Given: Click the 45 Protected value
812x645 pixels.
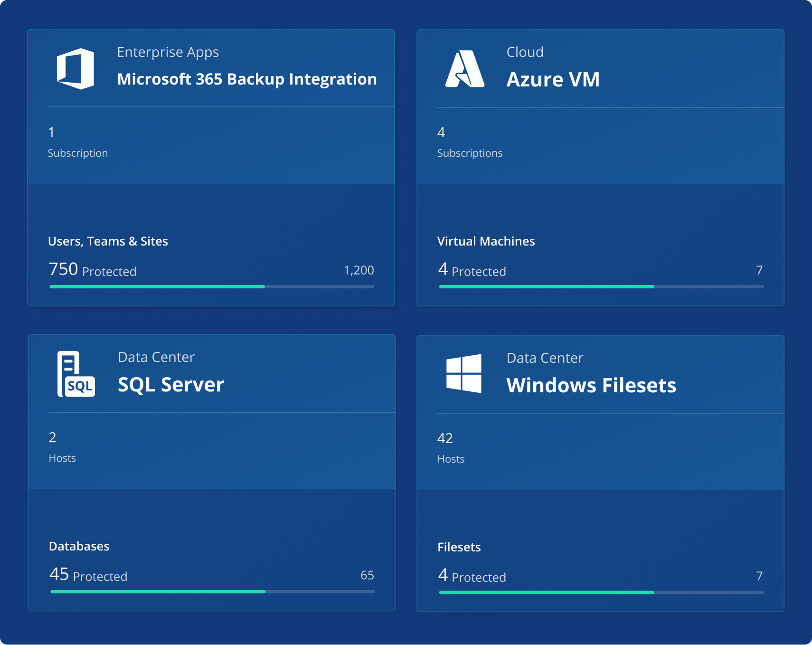Looking at the screenshot, I should click(88, 575).
